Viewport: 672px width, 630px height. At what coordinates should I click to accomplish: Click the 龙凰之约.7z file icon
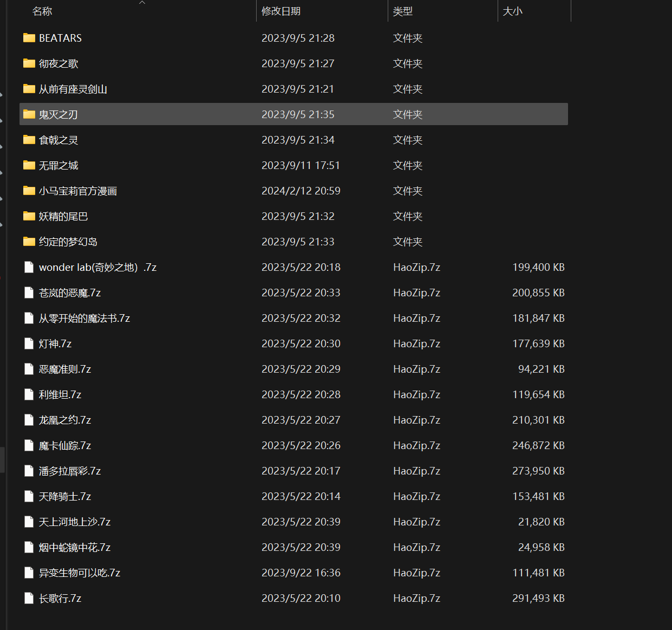click(x=29, y=420)
